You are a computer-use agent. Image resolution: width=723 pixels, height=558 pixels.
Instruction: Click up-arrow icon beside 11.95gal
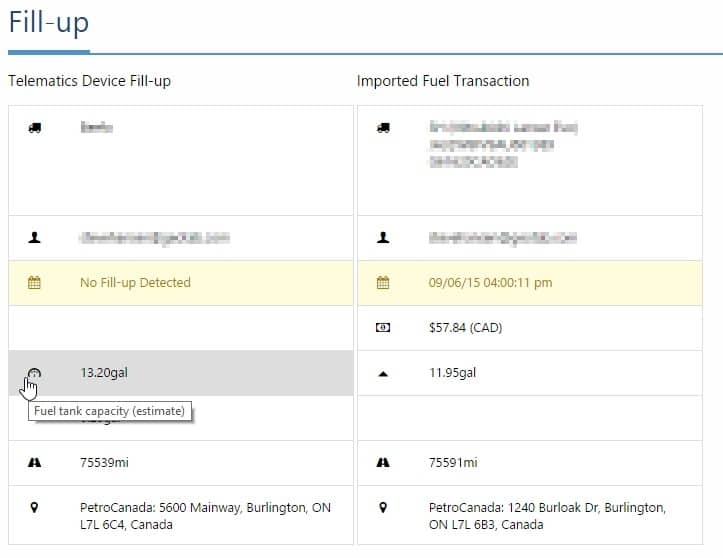coord(383,374)
